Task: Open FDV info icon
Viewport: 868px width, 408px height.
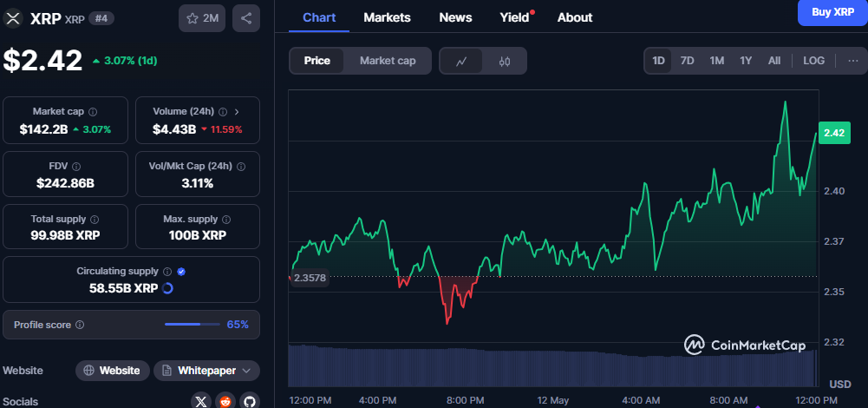Action: [76, 167]
